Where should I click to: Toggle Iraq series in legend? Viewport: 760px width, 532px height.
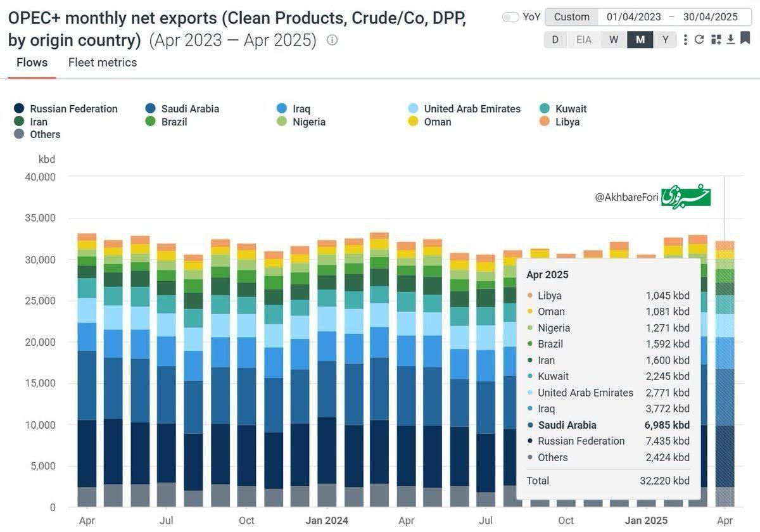coord(294,109)
